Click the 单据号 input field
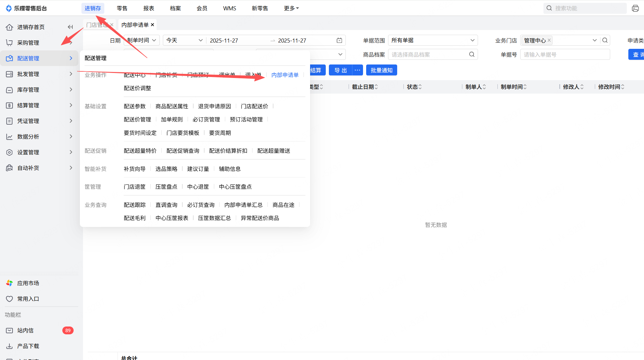 coord(565,54)
